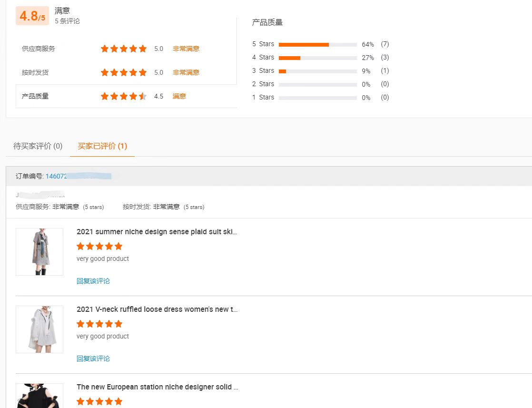Click the 5 Stars progress bar
The width and height of the screenshot is (532, 408).
click(x=317, y=44)
